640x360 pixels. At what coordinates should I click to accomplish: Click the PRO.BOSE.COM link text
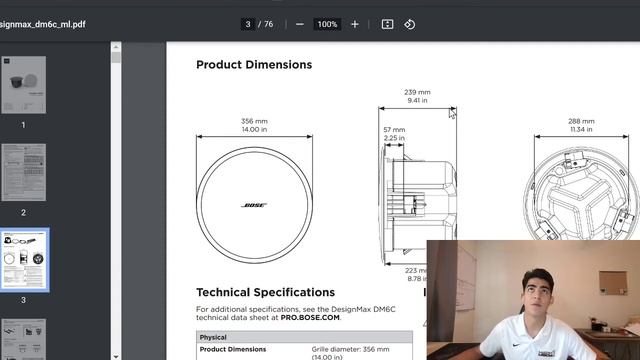coord(310,318)
